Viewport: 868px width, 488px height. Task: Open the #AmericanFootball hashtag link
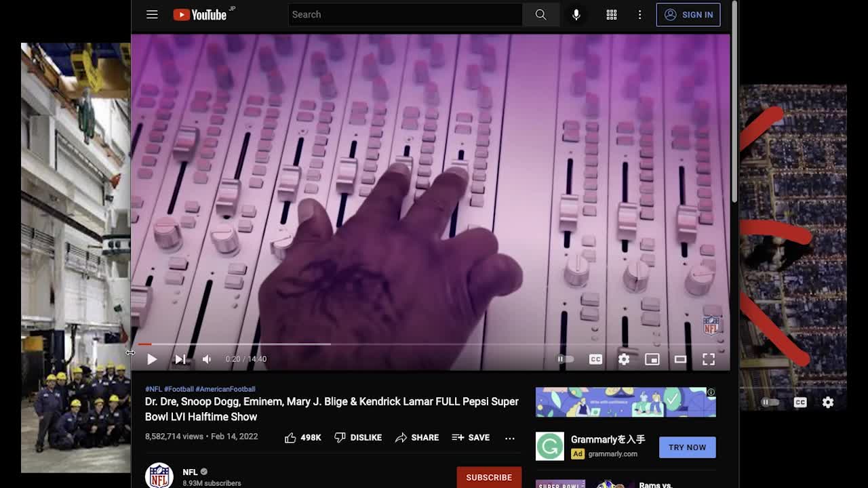point(225,389)
